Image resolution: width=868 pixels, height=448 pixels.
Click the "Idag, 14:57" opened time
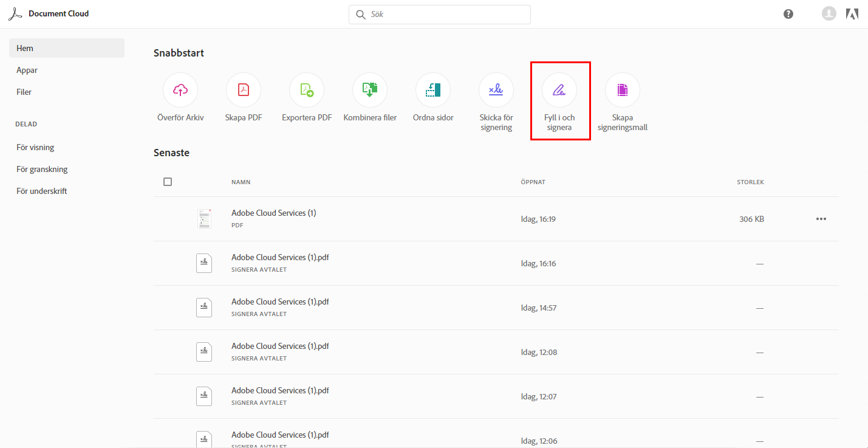point(539,308)
